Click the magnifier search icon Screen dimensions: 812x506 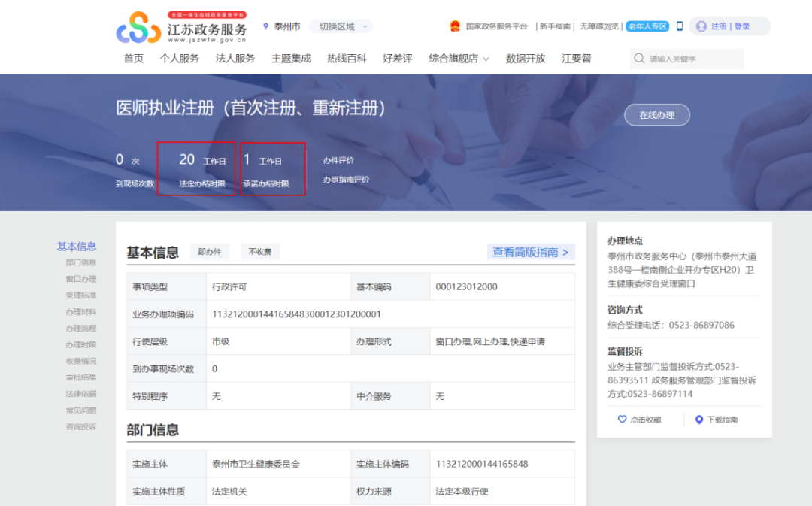point(639,59)
